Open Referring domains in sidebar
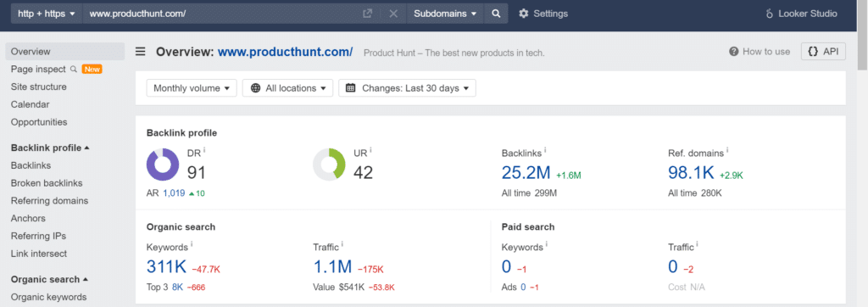Viewport: 868px width, 307px height. click(x=49, y=201)
